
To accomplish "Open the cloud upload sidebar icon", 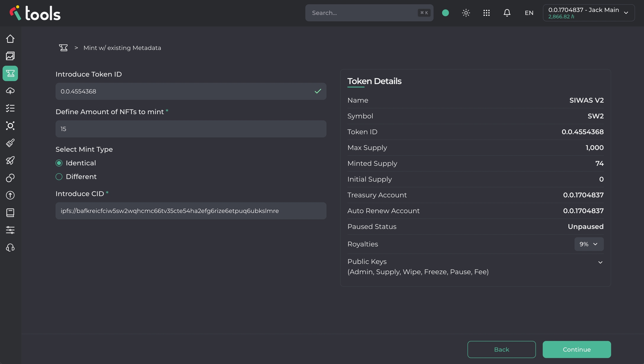I will click(x=10, y=91).
